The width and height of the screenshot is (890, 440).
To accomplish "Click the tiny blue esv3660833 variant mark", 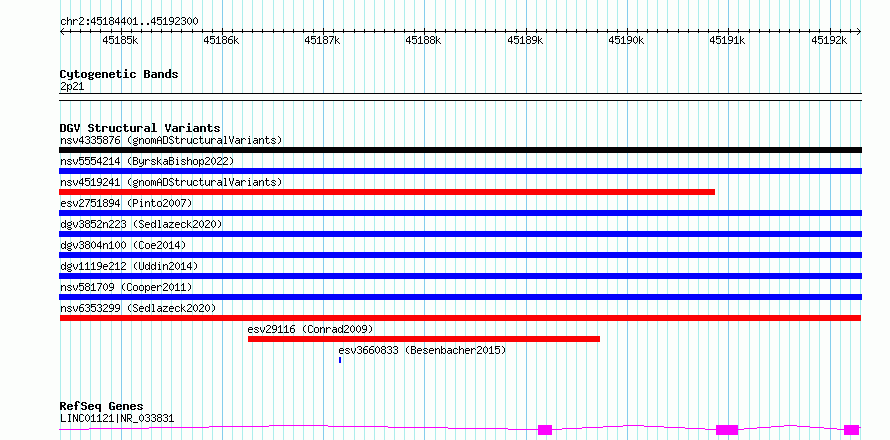I will pos(340,360).
